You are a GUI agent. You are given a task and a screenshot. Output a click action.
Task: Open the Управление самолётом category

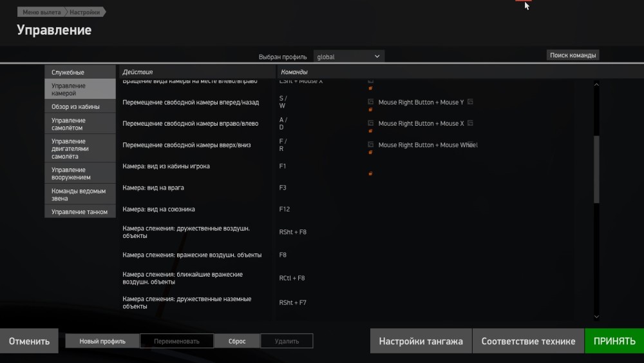pos(80,124)
